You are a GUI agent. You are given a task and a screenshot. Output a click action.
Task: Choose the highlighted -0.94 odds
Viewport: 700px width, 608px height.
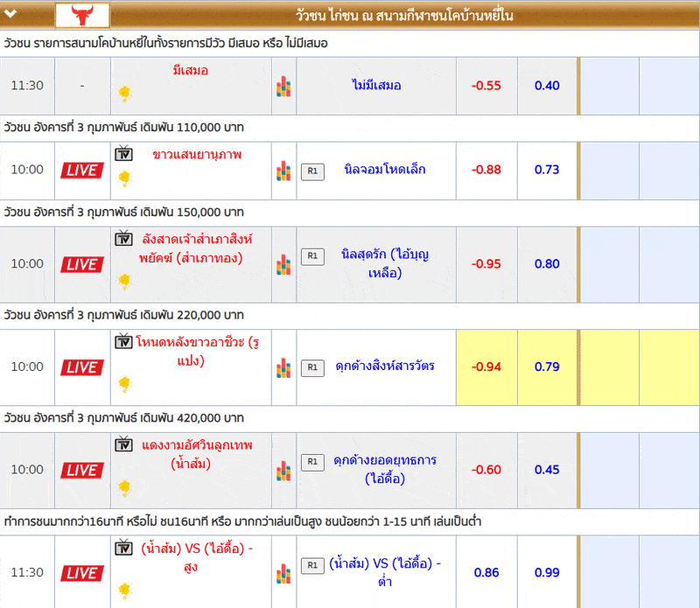tap(486, 367)
